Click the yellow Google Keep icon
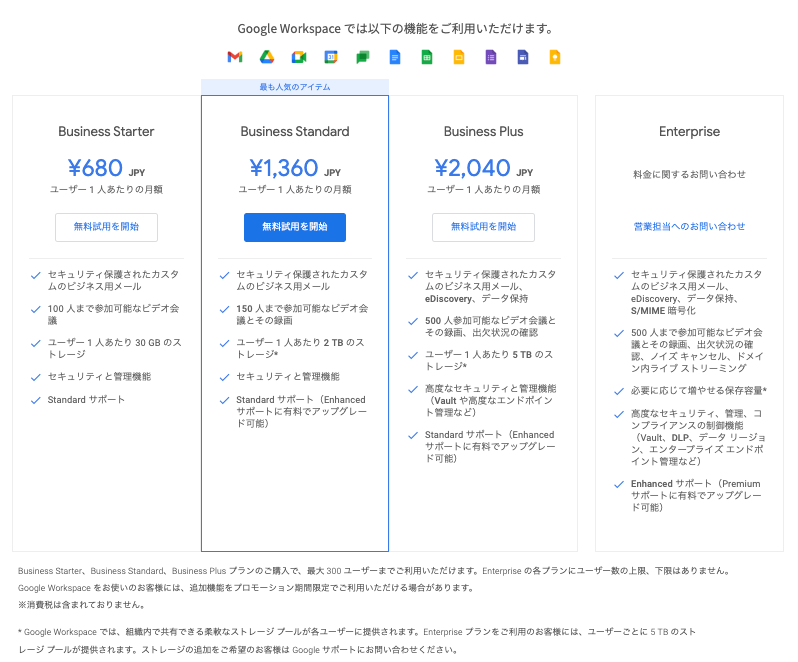Image resolution: width=798 pixels, height=662 pixels. tap(555, 57)
